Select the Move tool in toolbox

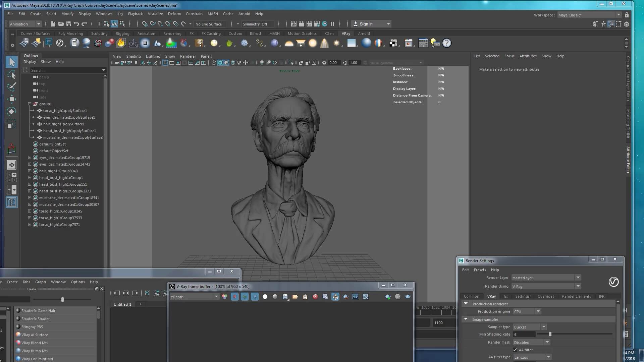12,99
